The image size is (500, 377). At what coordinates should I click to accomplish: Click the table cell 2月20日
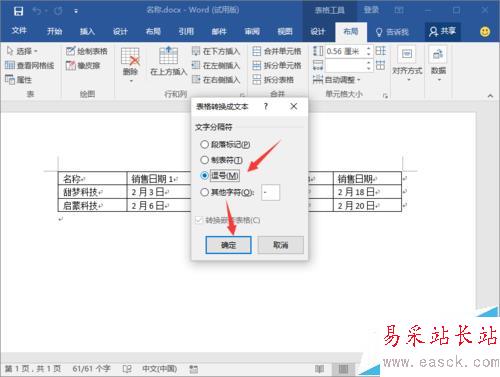(x=367, y=205)
